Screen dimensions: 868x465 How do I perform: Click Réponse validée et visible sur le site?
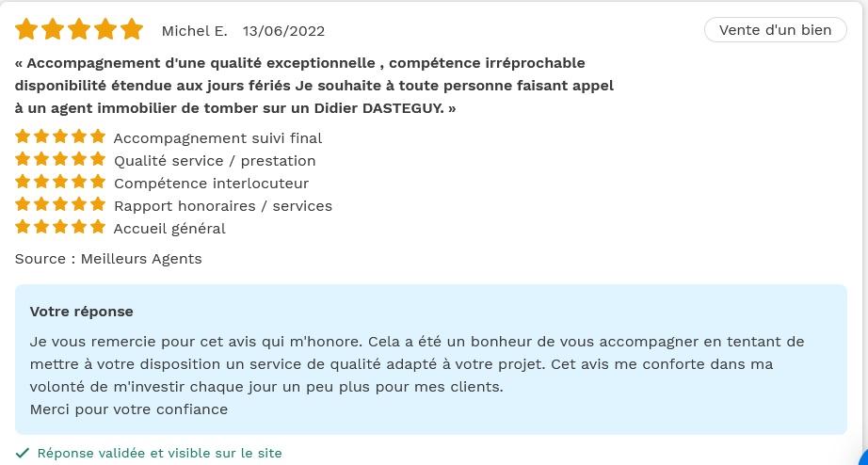[159, 454]
